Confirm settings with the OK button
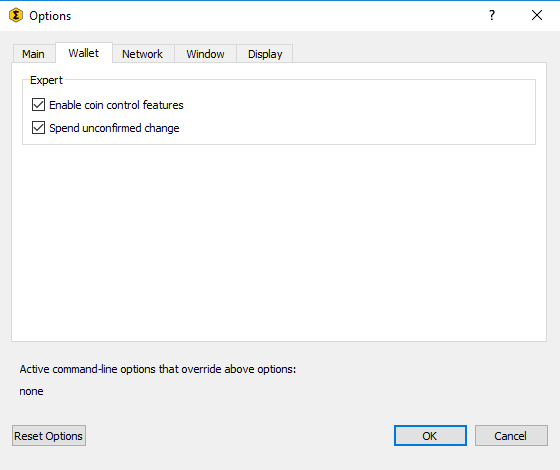The image size is (560, 470). tap(430, 436)
